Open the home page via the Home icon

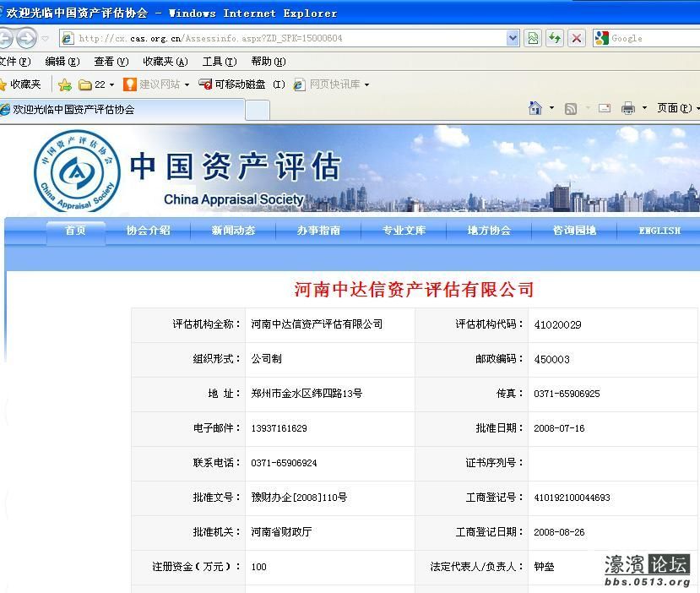535,108
